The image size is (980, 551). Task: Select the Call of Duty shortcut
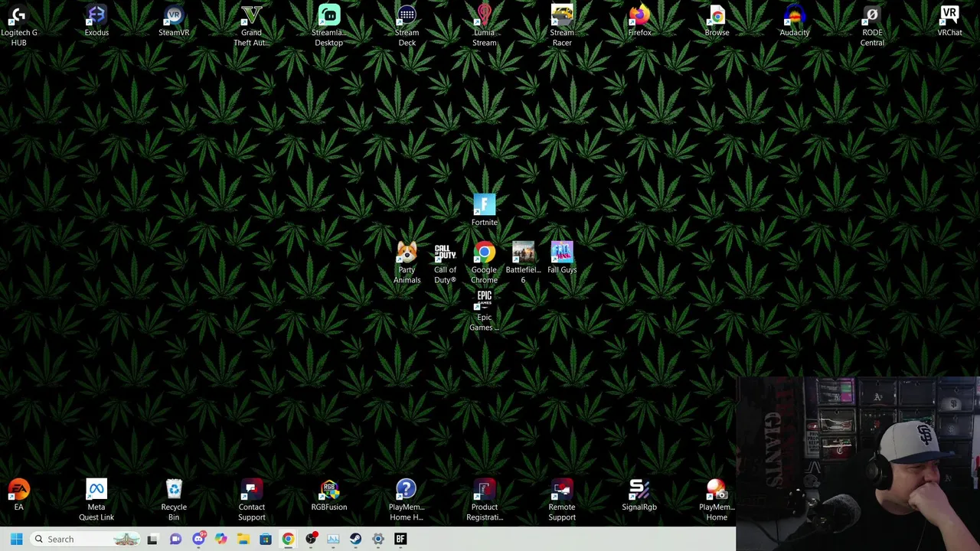pyautogui.click(x=445, y=262)
